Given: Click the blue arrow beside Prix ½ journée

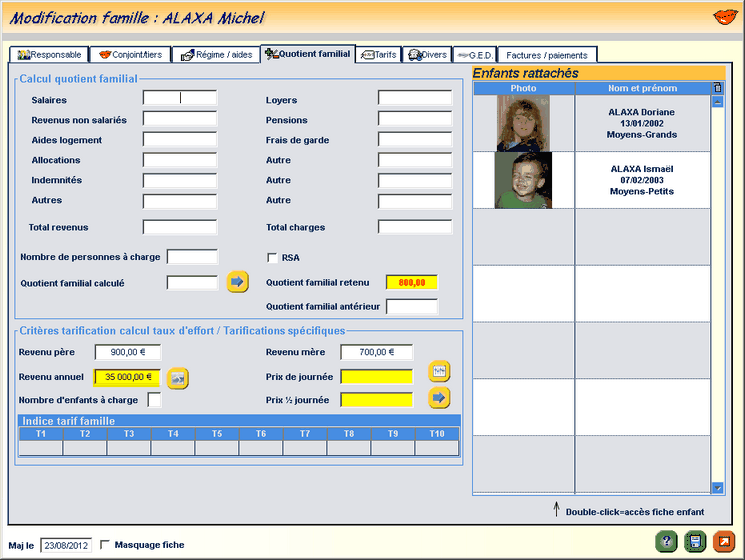Looking at the screenshot, I should (x=439, y=398).
